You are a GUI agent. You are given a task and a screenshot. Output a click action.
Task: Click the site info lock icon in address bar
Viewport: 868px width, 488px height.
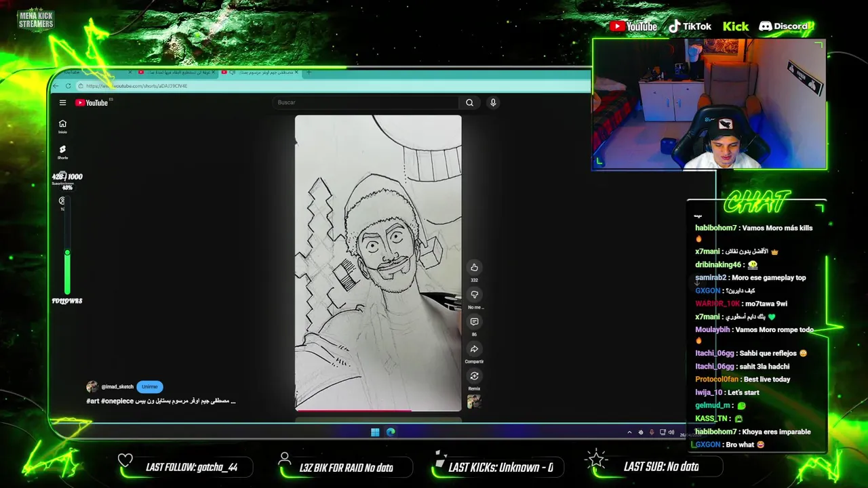pos(81,86)
